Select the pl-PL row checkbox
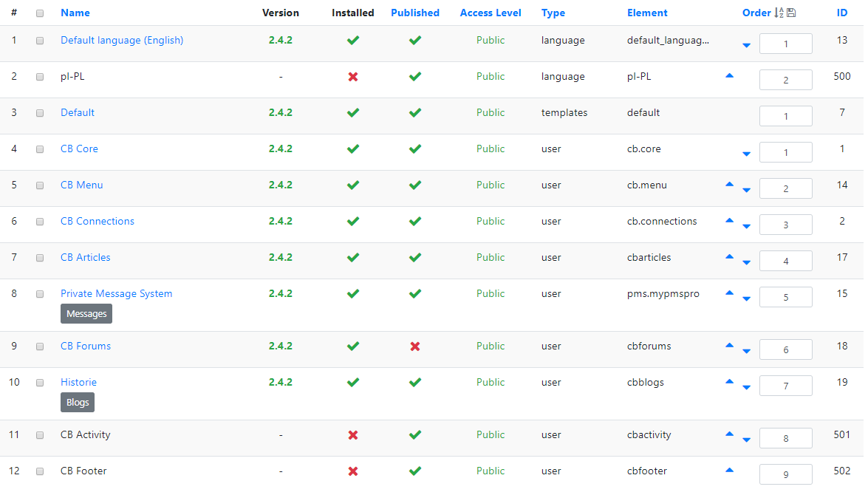868x495 pixels. [40, 77]
